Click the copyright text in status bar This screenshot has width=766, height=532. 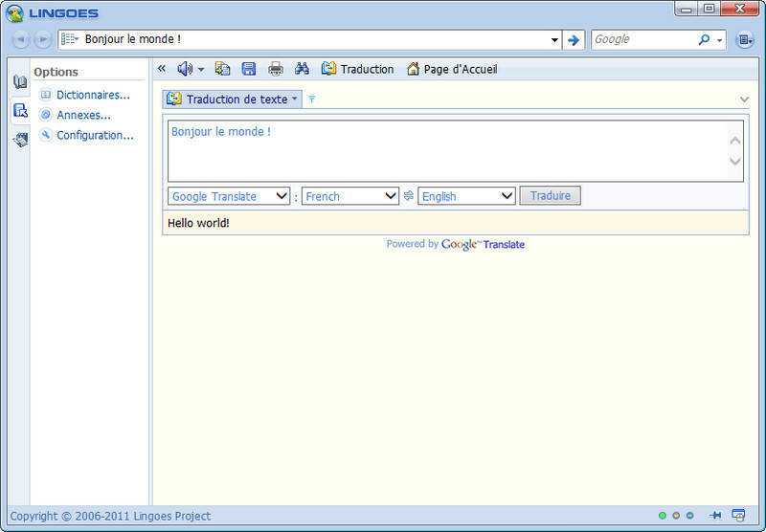tap(110, 516)
